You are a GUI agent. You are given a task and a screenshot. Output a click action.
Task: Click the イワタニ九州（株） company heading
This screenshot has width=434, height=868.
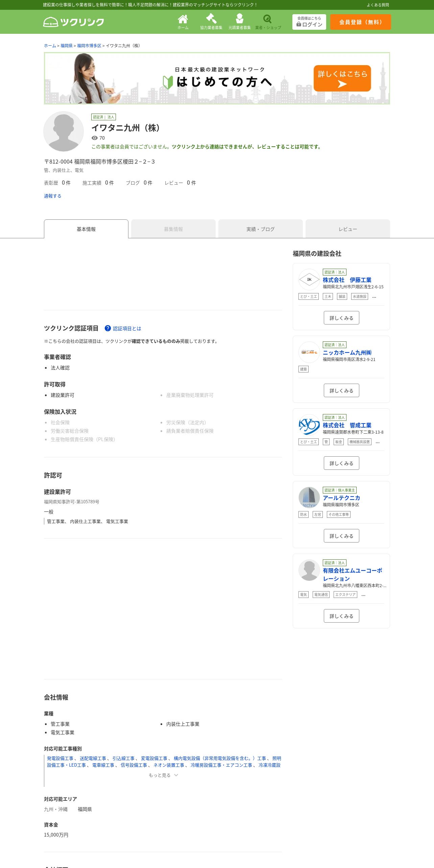pos(127,128)
